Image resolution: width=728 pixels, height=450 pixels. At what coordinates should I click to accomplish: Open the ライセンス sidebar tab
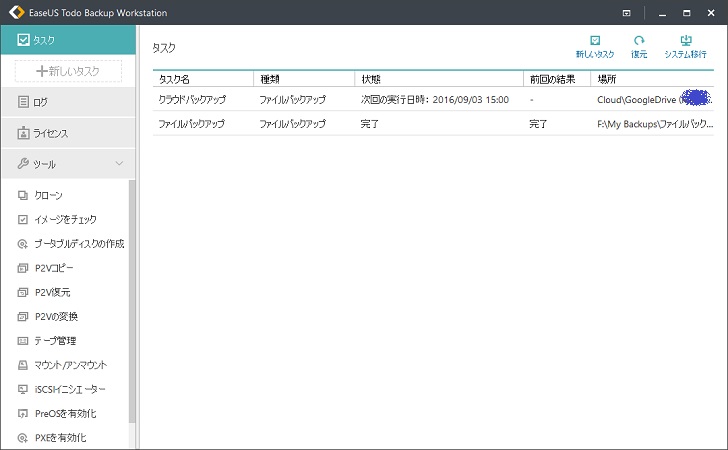point(68,133)
